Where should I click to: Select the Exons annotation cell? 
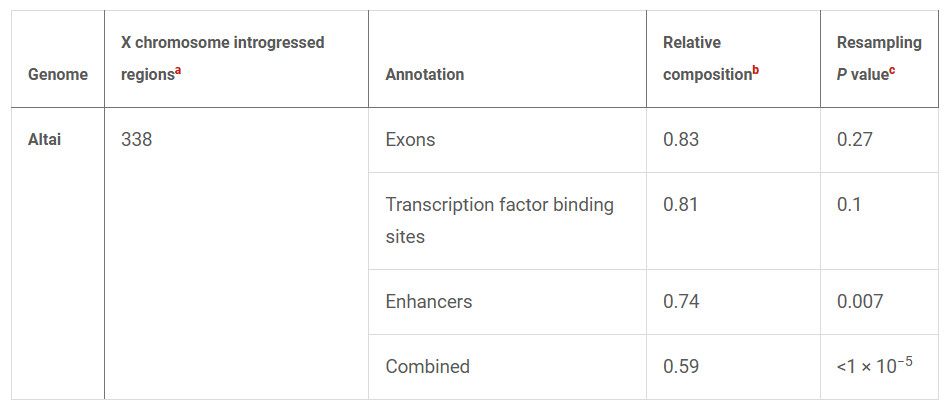point(410,140)
